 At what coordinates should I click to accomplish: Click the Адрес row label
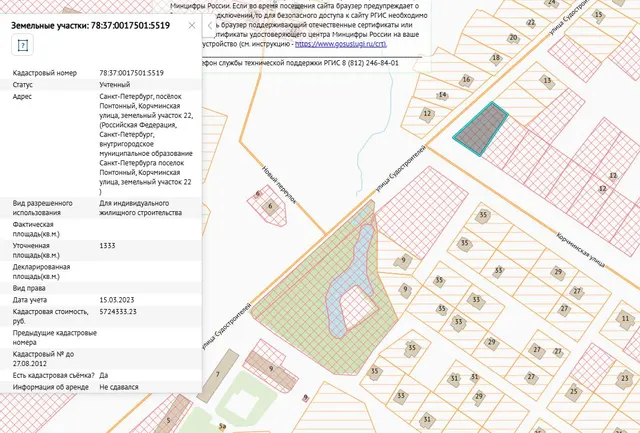click(x=22, y=97)
